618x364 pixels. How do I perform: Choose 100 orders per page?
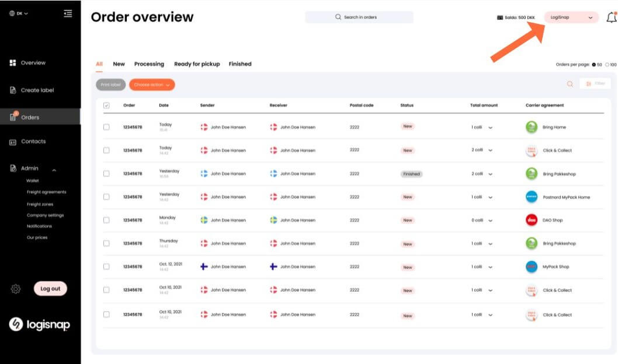pos(608,65)
